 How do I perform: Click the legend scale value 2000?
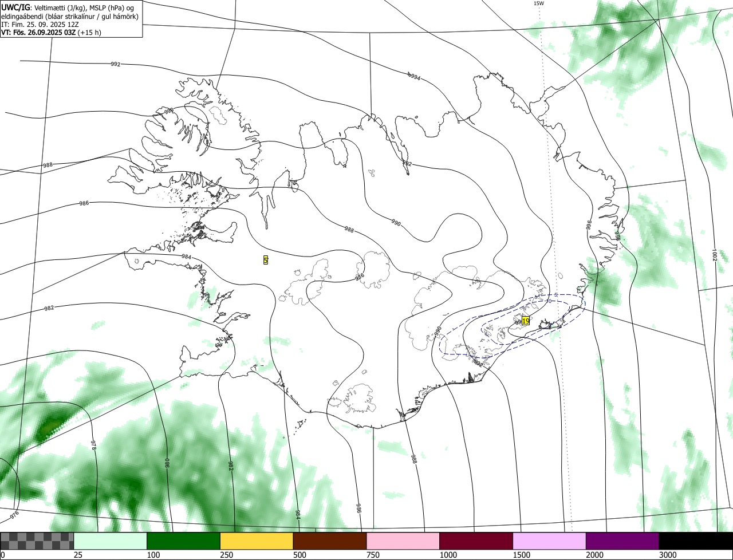click(x=594, y=555)
